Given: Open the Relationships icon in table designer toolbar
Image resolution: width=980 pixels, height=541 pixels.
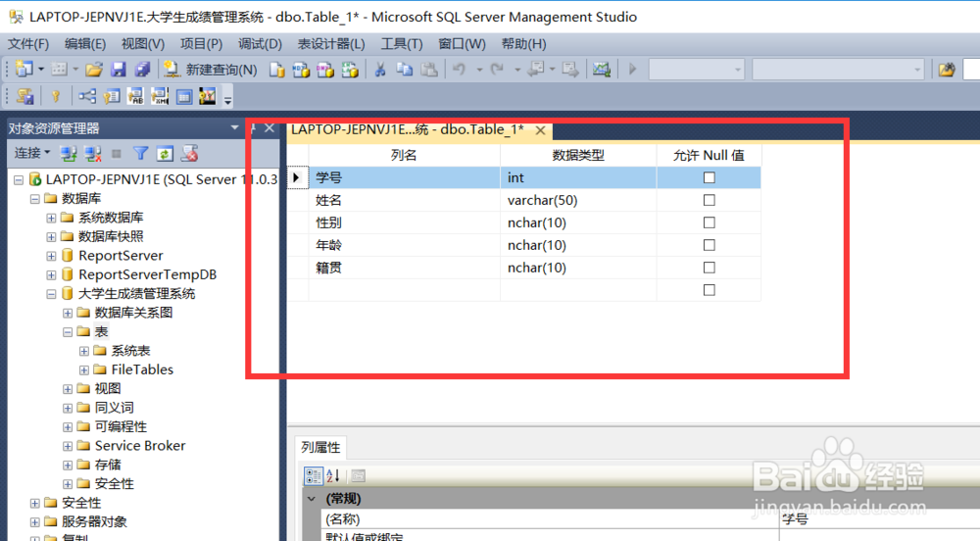Looking at the screenshot, I should point(87,96).
